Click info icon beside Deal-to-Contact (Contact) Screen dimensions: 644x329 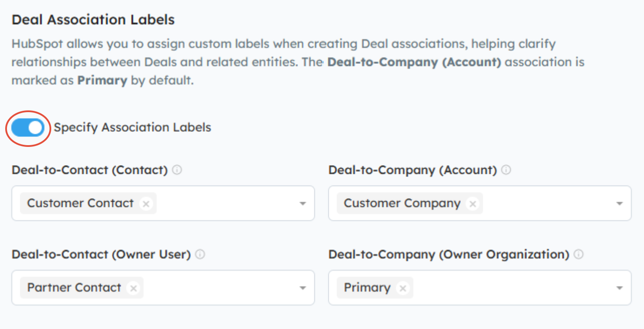(x=177, y=170)
